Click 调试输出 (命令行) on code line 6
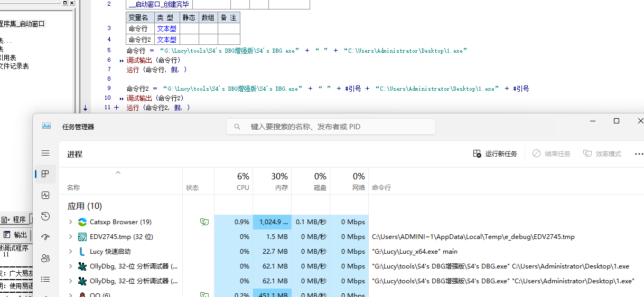644x297 pixels. click(x=154, y=61)
